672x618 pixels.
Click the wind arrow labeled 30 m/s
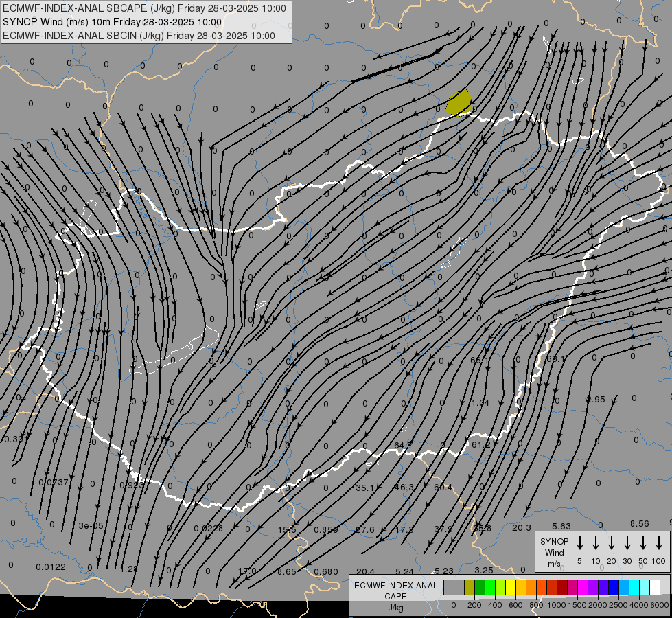coord(627,542)
